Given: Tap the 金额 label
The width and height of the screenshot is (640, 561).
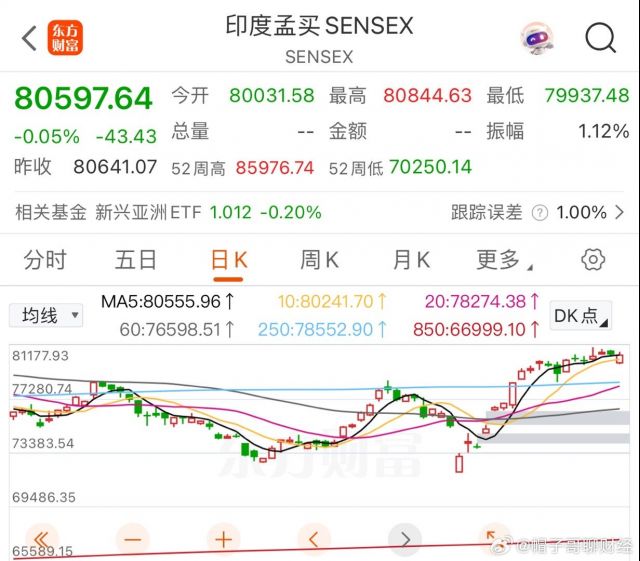Looking at the screenshot, I should click(348, 131).
